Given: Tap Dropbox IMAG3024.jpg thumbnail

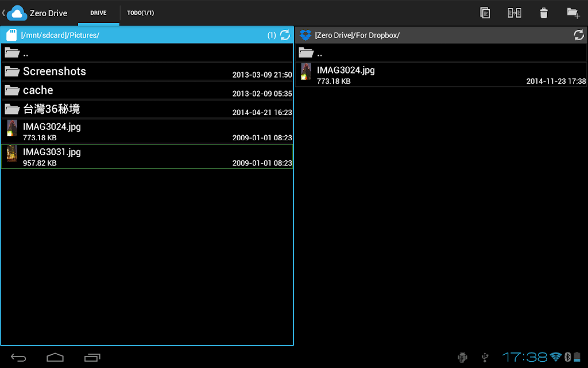Looking at the screenshot, I should (306, 71).
